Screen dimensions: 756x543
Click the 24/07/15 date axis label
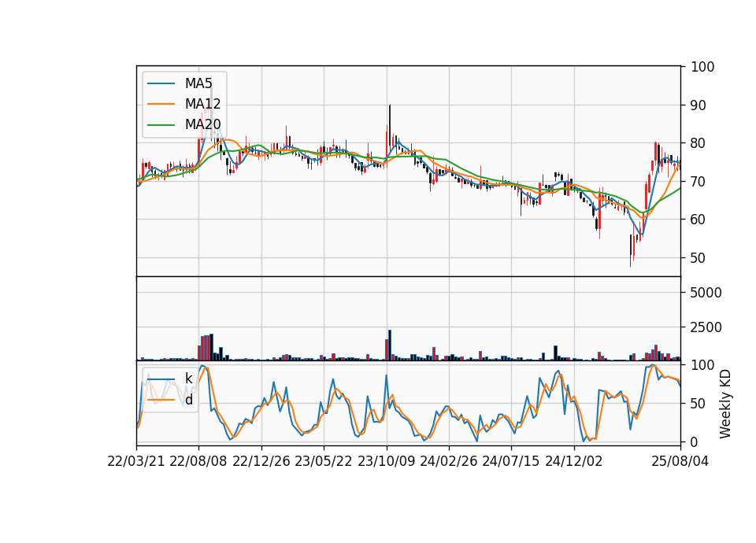(x=510, y=461)
